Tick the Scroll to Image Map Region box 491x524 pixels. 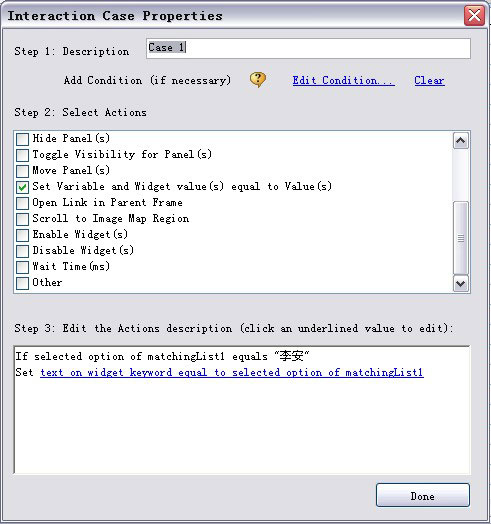[22, 219]
